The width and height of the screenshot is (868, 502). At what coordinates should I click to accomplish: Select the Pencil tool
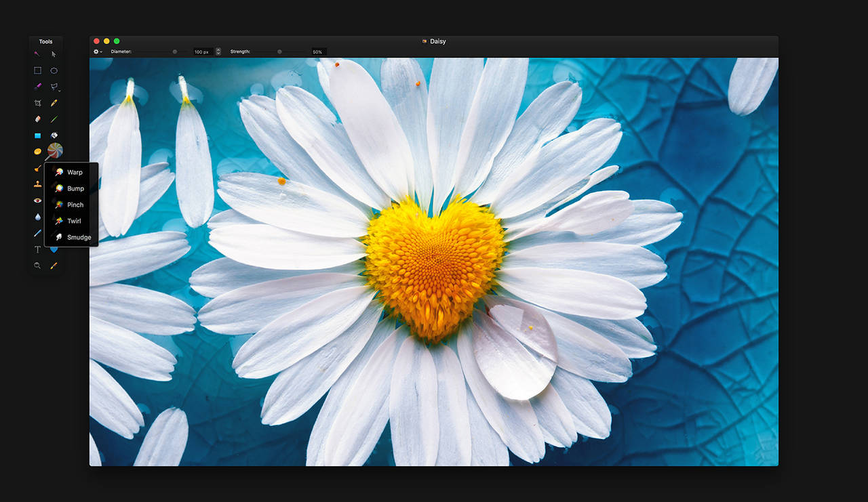tap(54, 103)
